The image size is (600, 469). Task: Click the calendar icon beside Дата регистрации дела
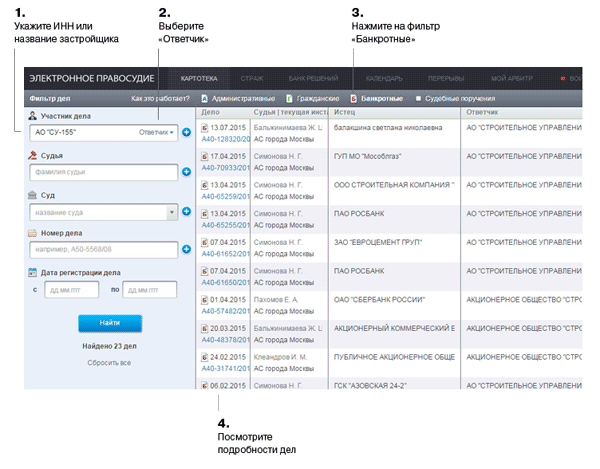tap(33, 272)
